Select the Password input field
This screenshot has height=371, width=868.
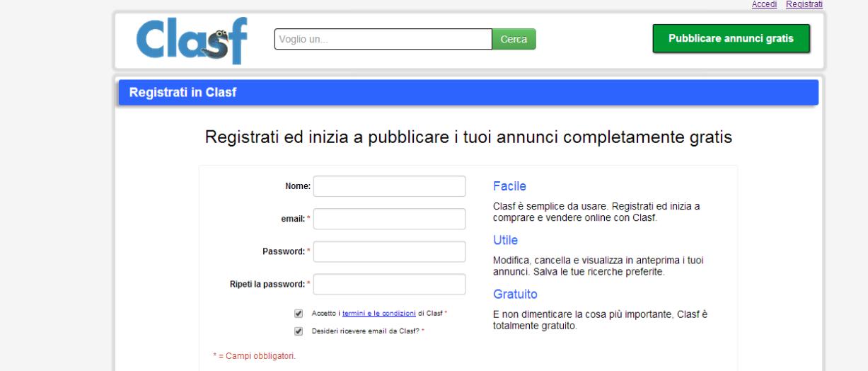390,251
